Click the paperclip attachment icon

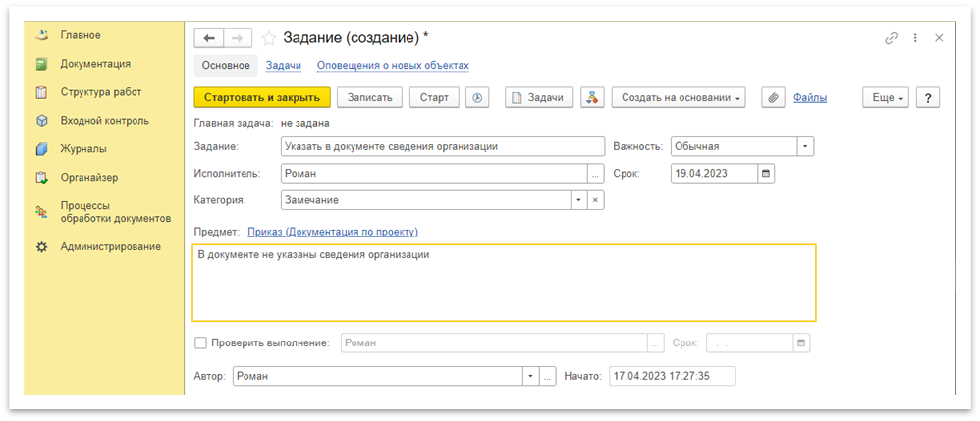pyautogui.click(x=773, y=98)
